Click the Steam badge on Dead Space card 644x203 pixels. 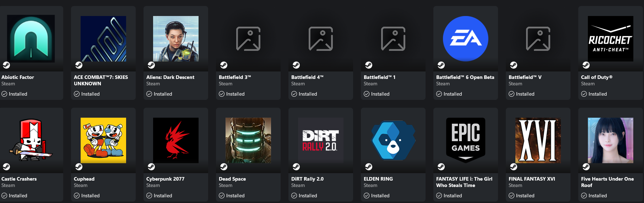224,167
